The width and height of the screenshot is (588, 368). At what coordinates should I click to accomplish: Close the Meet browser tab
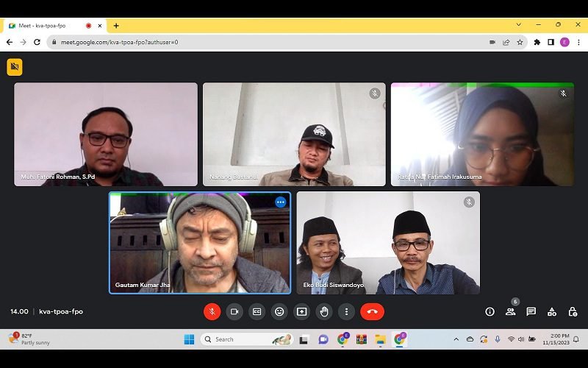[x=100, y=26]
